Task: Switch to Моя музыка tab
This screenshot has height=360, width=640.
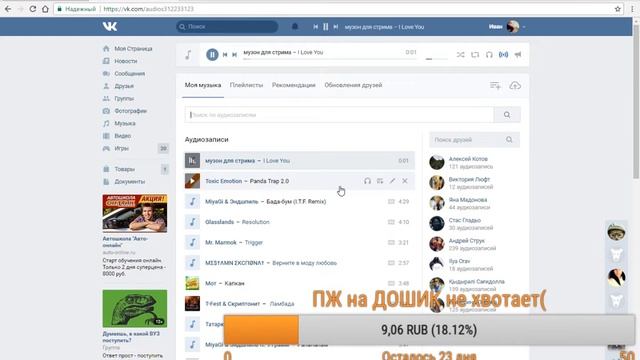Action: pos(203,85)
